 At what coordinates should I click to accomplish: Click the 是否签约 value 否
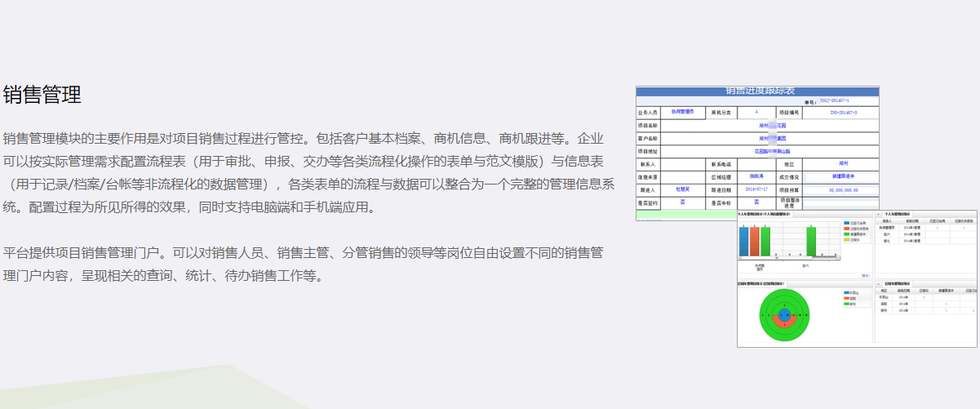click(682, 202)
